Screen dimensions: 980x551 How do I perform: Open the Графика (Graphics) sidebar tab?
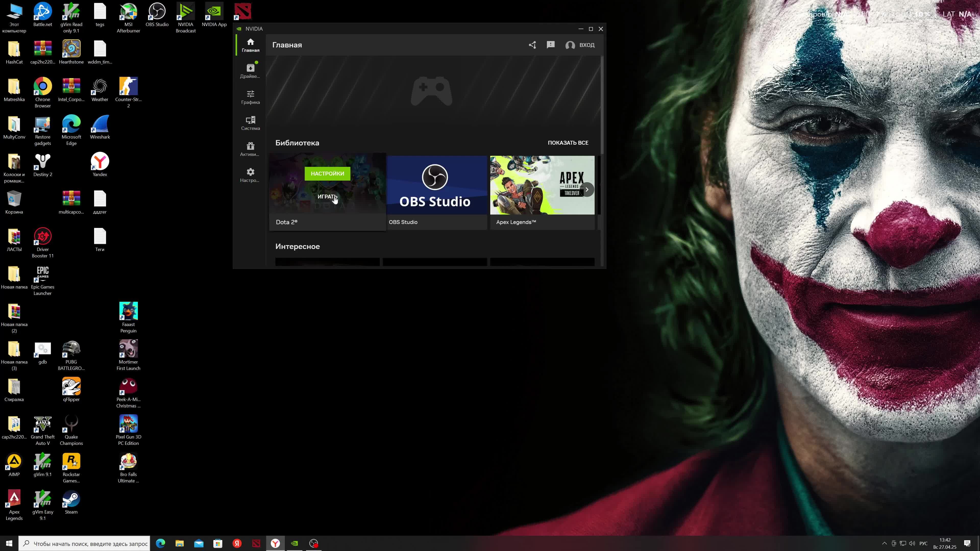pyautogui.click(x=250, y=97)
